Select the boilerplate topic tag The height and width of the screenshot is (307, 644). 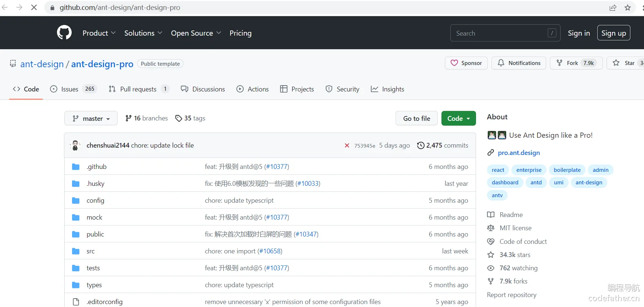click(x=567, y=170)
